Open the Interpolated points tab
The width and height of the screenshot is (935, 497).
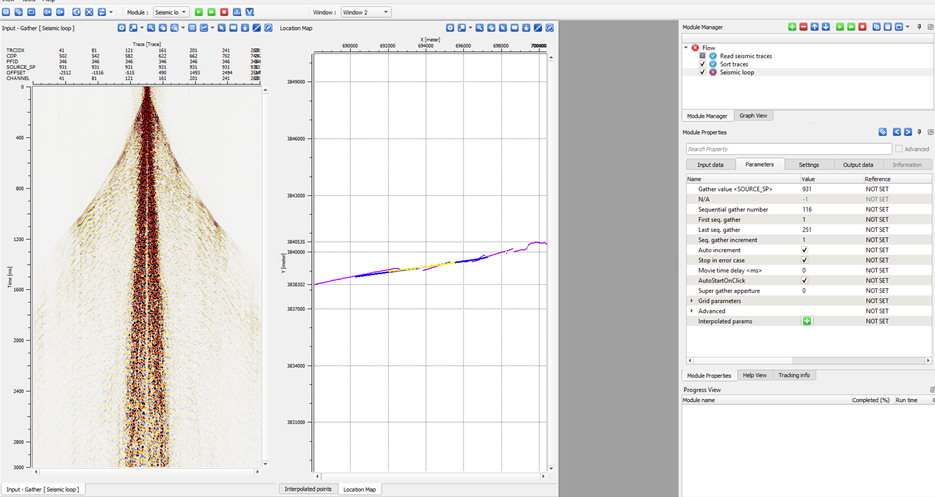click(x=307, y=489)
